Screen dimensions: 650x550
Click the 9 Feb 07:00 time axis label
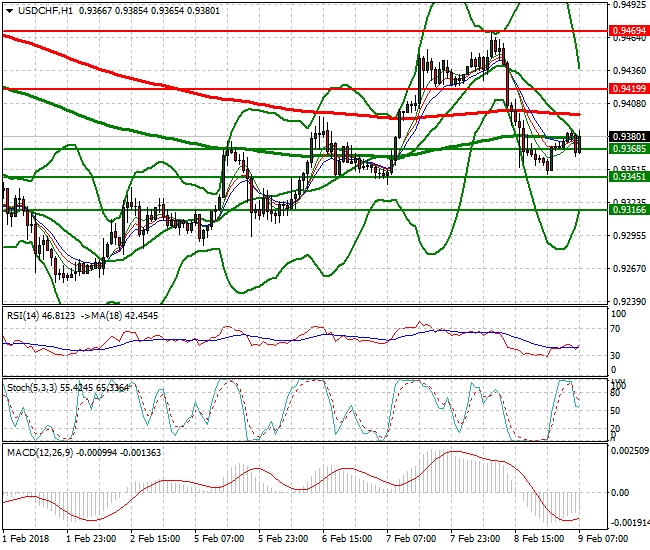pyautogui.click(x=603, y=539)
